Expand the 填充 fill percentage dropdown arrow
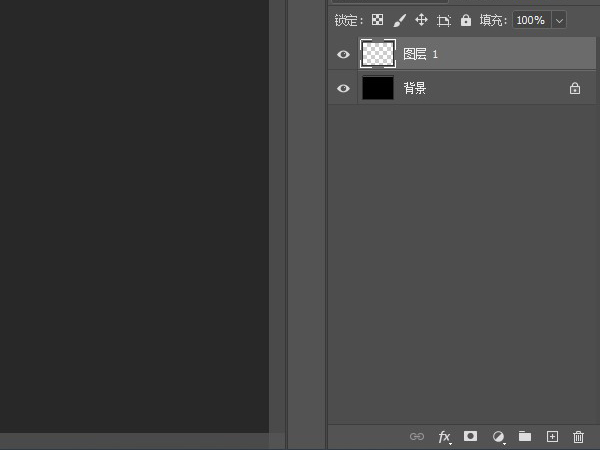Viewport: 600px width, 450px height. pyautogui.click(x=558, y=20)
